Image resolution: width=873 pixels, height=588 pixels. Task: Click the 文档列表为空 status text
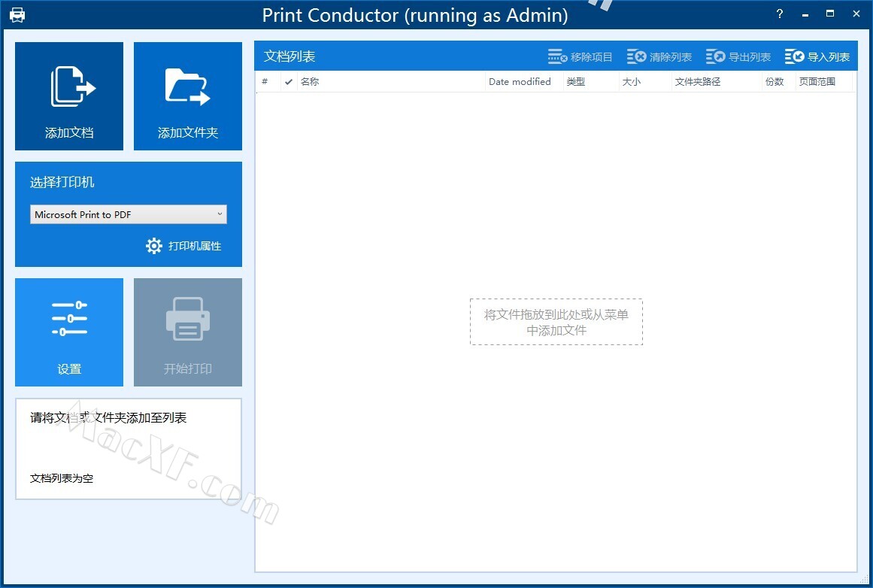pos(62,478)
